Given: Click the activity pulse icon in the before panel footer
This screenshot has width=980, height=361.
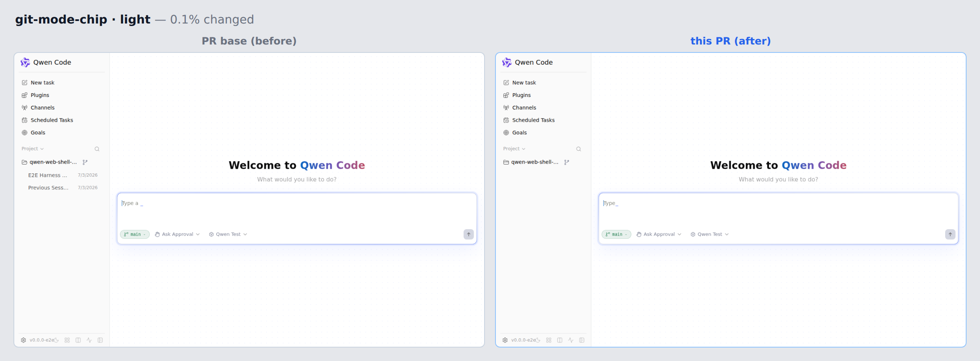Looking at the screenshot, I should point(89,340).
